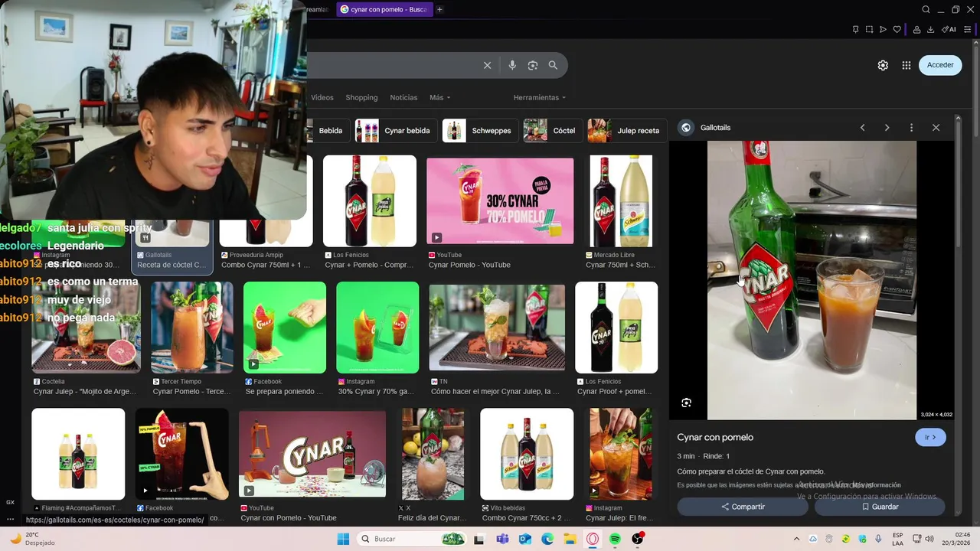This screenshot has width=980, height=551.
Task: Click the Buscar taskbar search field
Action: tap(412, 540)
